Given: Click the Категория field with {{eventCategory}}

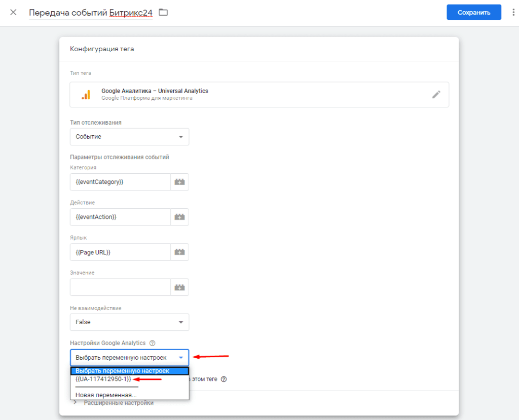Looking at the screenshot, I should click(x=120, y=182).
